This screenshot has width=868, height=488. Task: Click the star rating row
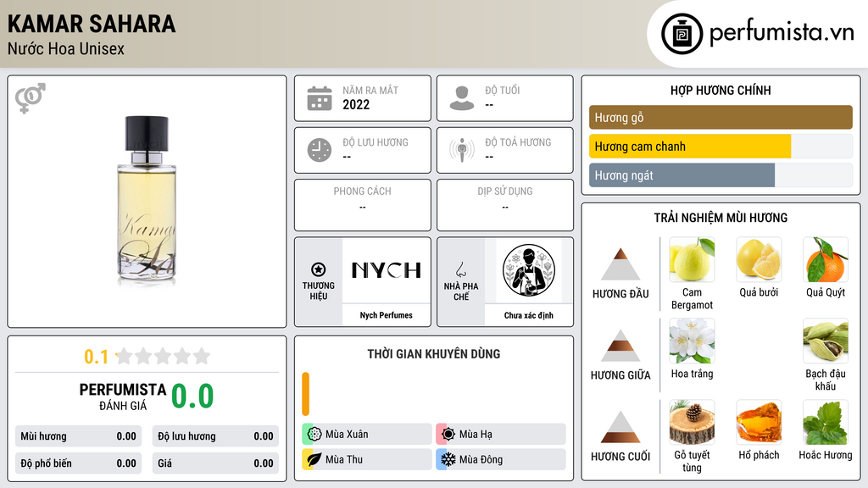tap(164, 356)
